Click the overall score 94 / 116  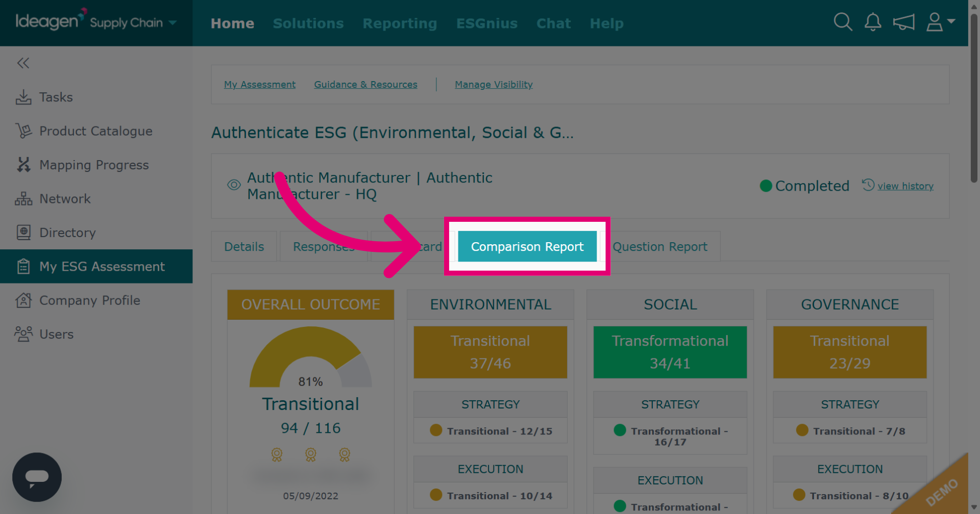tap(310, 428)
